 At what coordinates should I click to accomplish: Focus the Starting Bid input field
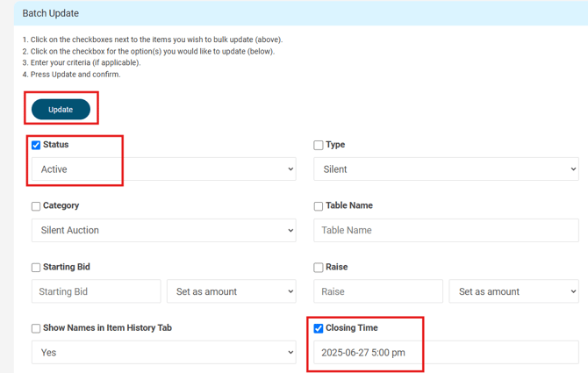coord(97,291)
